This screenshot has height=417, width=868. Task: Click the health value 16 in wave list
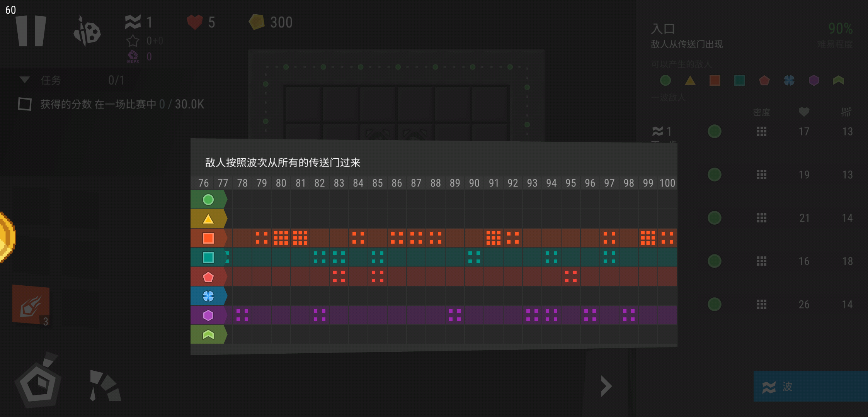click(x=804, y=261)
